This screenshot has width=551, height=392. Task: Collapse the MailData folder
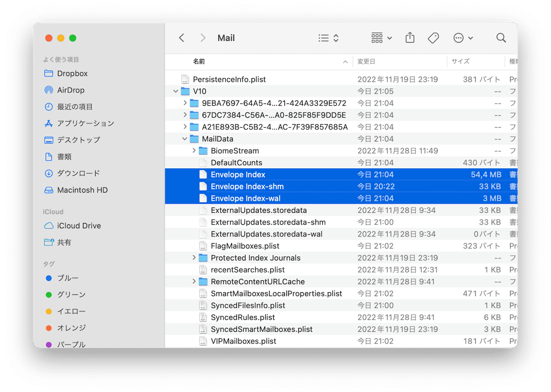point(185,139)
